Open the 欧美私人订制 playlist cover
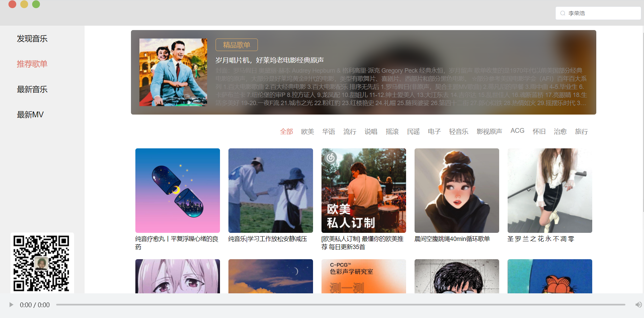 click(364, 191)
